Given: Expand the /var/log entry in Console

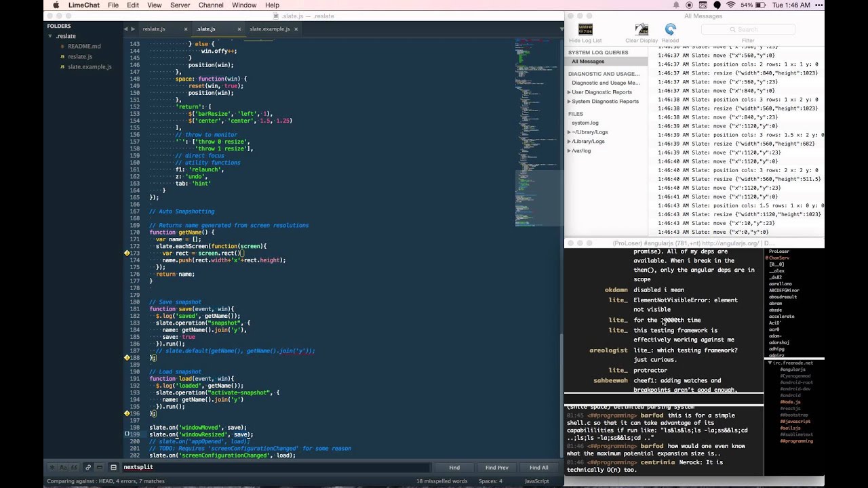Looking at the screenshot, I should (570, 150).
